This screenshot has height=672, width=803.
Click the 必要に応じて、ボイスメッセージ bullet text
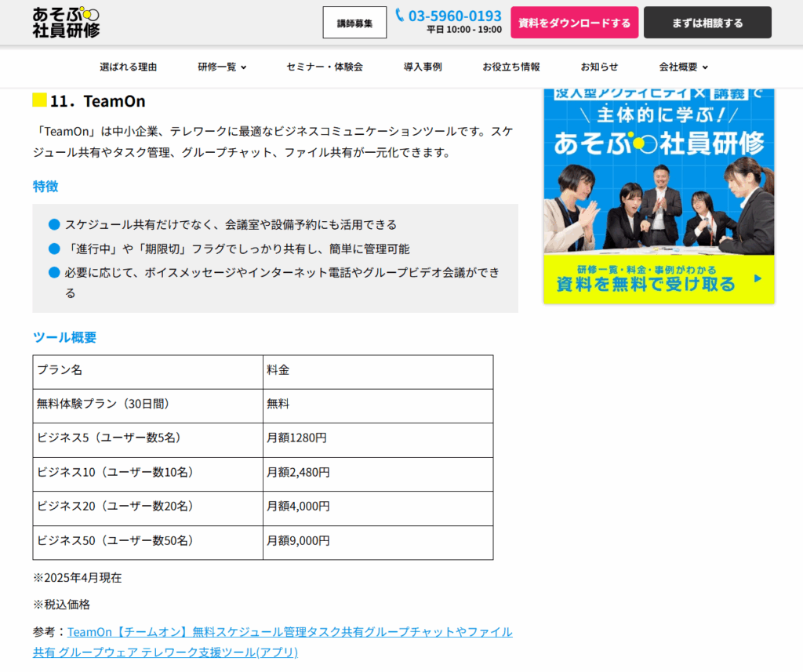pos(282,283)
